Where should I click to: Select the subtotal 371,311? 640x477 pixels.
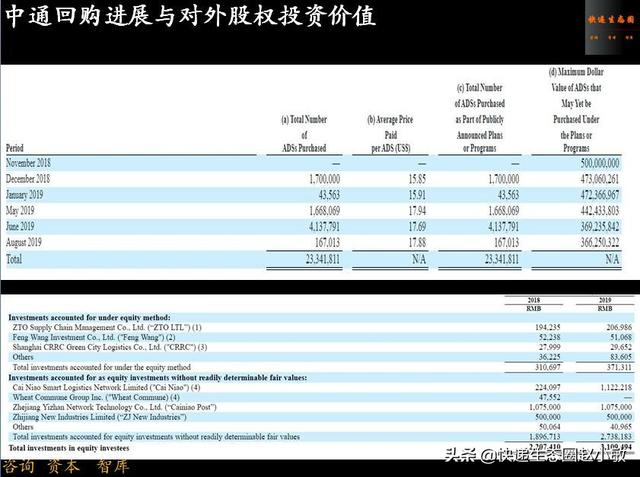coord(619,367)
